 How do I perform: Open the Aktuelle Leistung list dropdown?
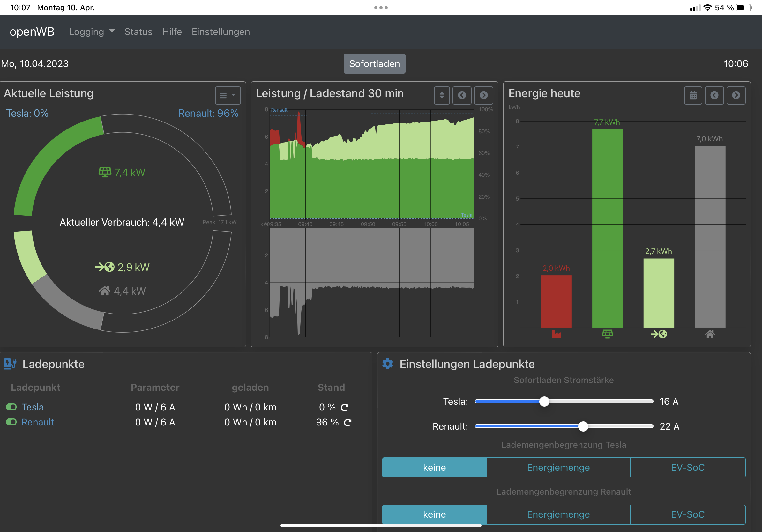pos(228,95)
